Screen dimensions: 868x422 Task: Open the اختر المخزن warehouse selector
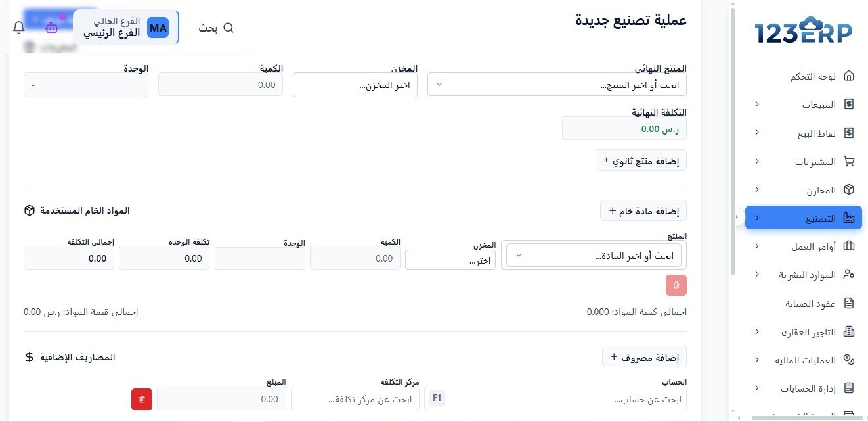[355, 84]
